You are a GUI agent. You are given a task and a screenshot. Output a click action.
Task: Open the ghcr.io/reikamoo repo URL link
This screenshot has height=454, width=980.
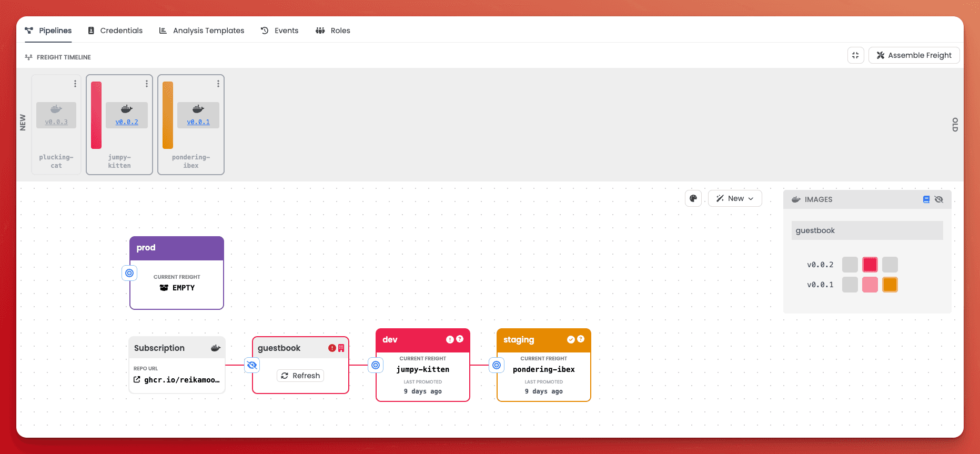(182, 380)
